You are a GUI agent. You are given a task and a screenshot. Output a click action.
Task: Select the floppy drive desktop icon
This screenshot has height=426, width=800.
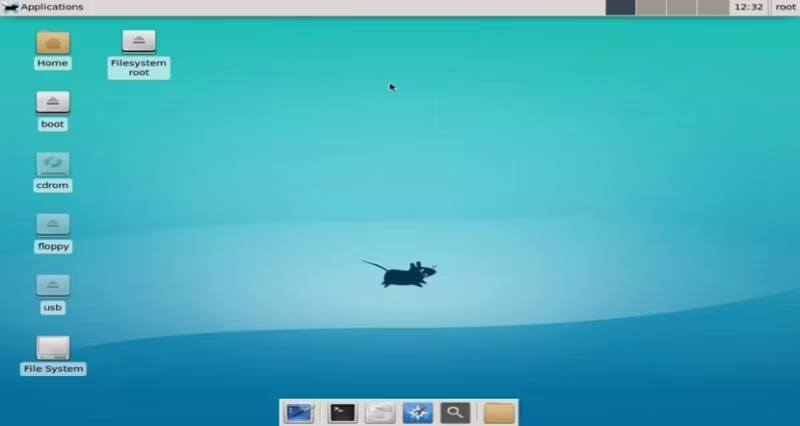click(53, 225)
